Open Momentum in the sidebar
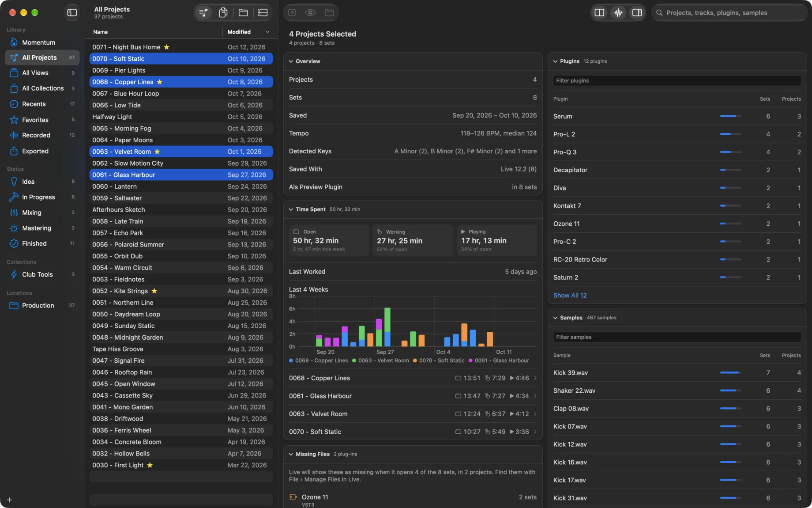Viewport: 812px width, 508px height. click(x=42, y=42)
